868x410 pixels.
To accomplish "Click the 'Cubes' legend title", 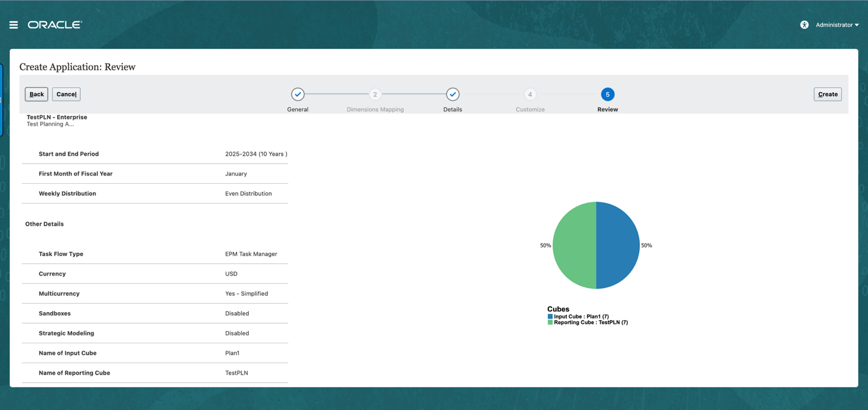I will 558,309.
